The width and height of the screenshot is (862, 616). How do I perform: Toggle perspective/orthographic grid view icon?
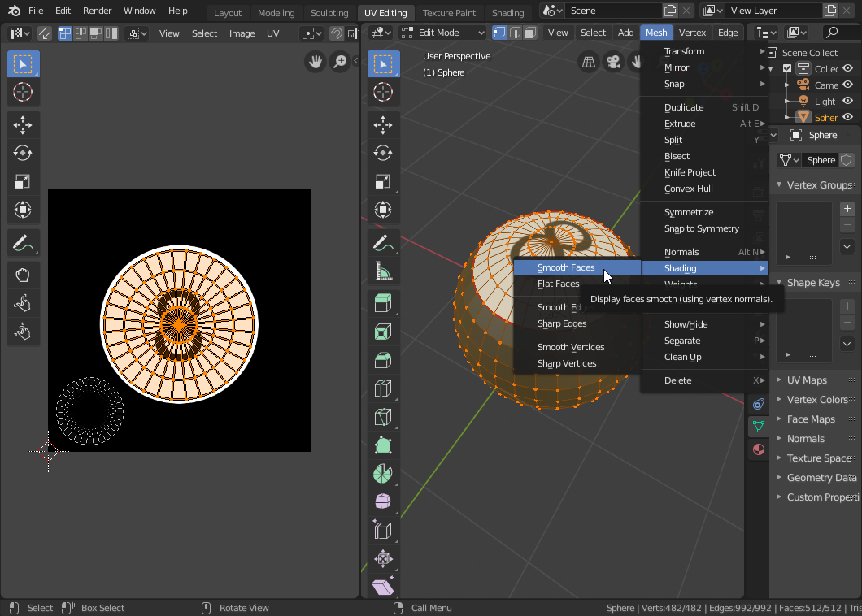coord(589,62)
